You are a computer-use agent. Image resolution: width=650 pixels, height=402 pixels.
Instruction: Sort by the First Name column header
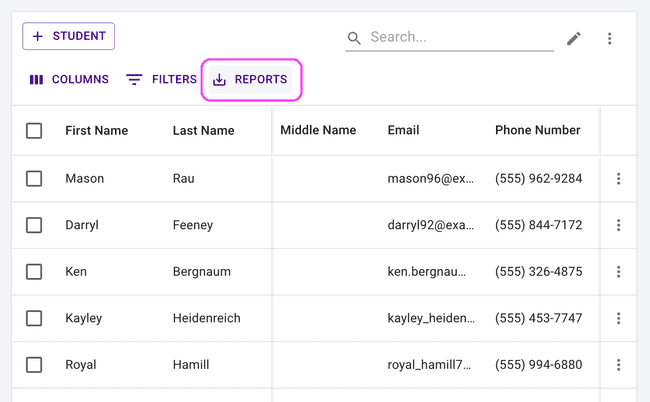(x=96, y=131)
